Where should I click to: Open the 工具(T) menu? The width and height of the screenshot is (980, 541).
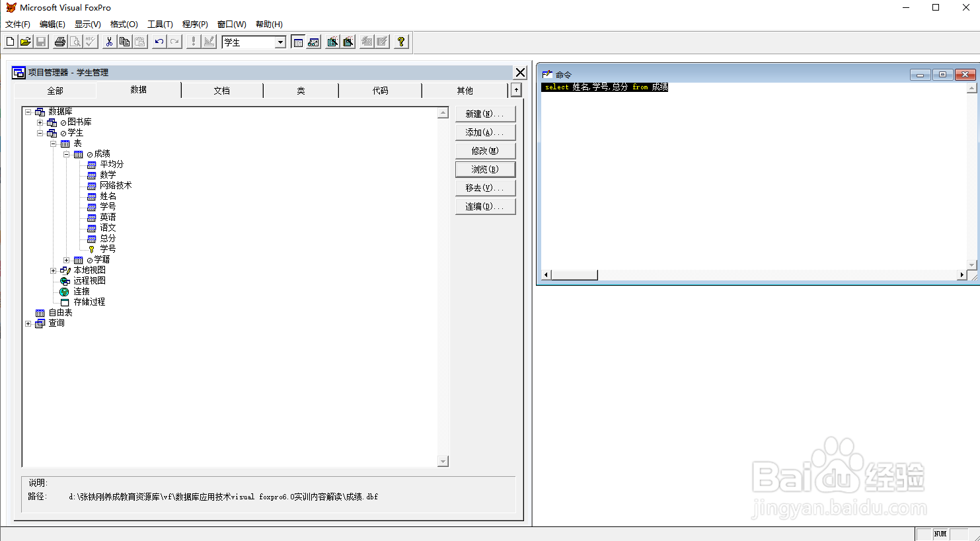tap(160, 24)
